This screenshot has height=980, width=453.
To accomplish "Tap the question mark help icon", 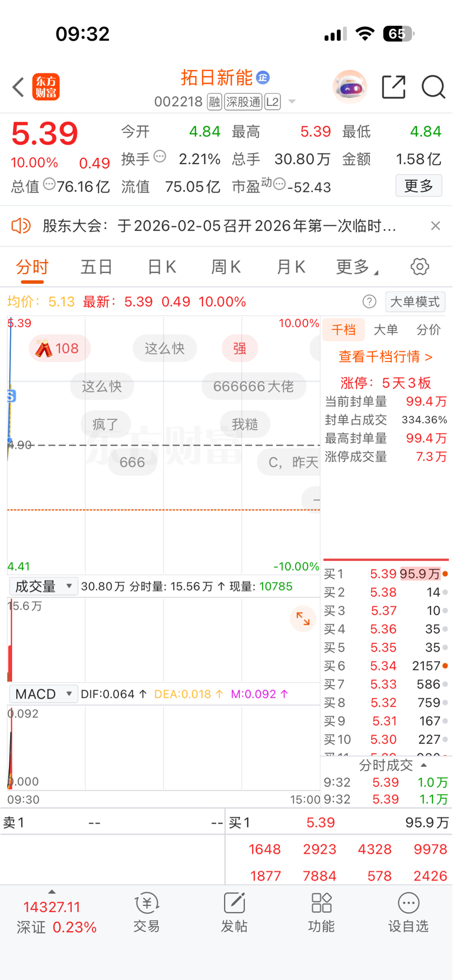I will (x=369, y=302).
